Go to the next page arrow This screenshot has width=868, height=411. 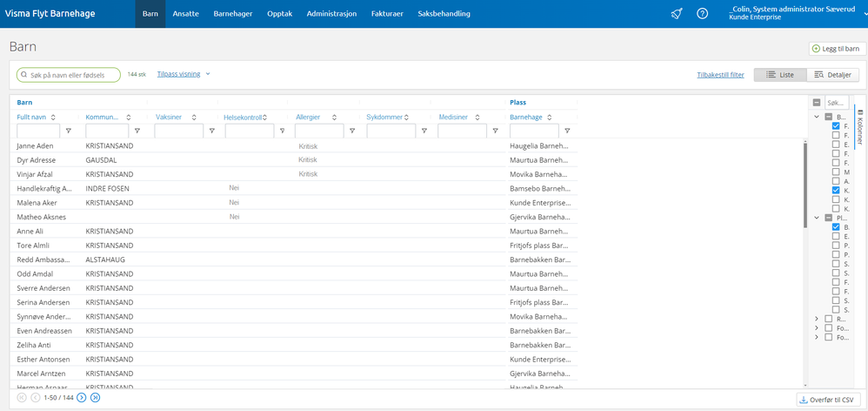(x=81, y=397)
